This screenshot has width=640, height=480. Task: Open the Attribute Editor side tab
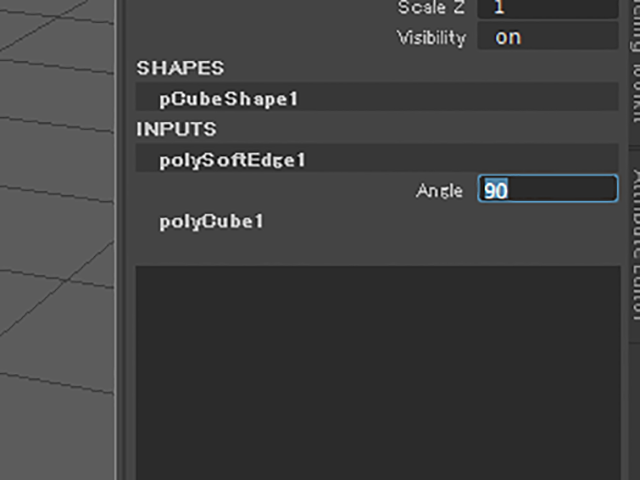[x=635, y=245]
